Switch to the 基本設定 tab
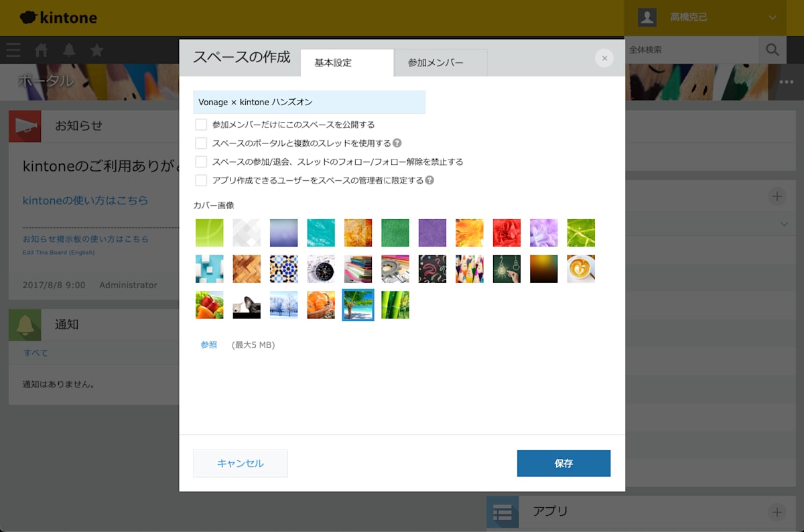The image size is (804, 532). pos(346,63)
